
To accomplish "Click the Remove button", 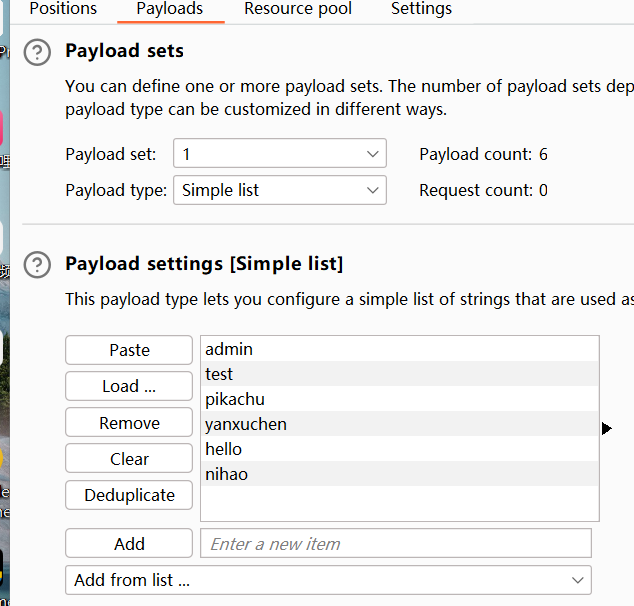I will point(129,422).
